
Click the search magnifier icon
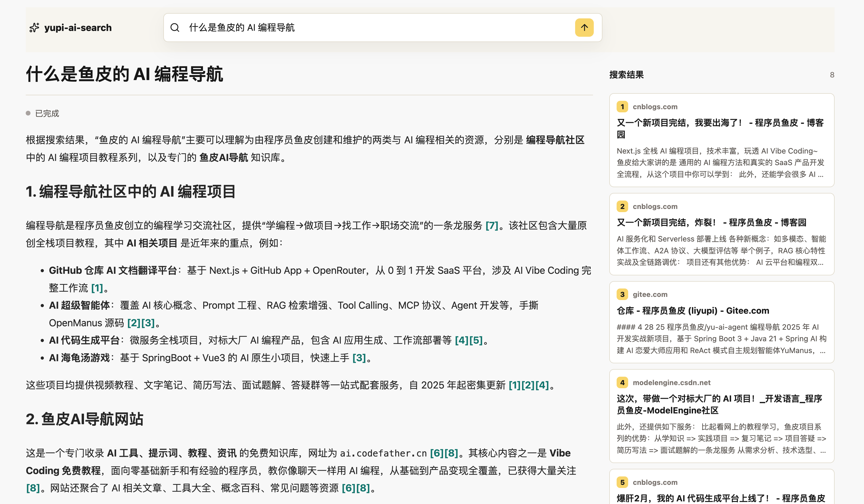point(175,27)
